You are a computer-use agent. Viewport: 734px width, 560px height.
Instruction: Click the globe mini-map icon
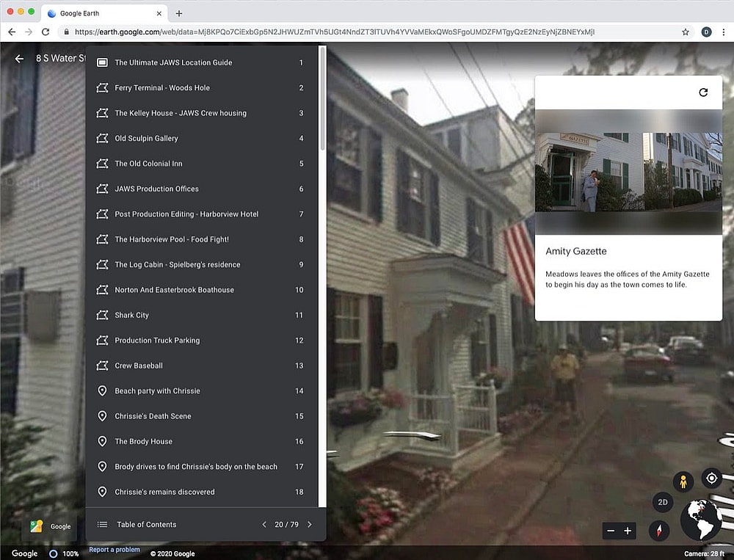(701, 520)
